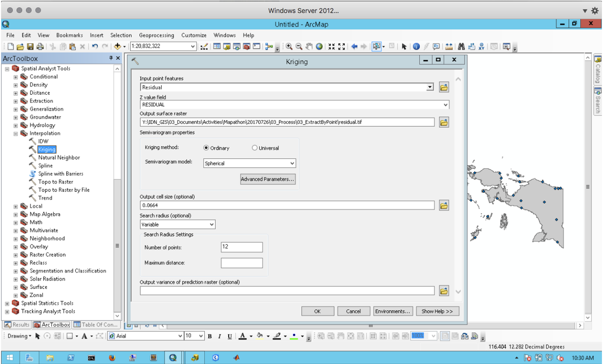
Task: Click the Advanced Parameters button
Action: (x=267, y=179)
